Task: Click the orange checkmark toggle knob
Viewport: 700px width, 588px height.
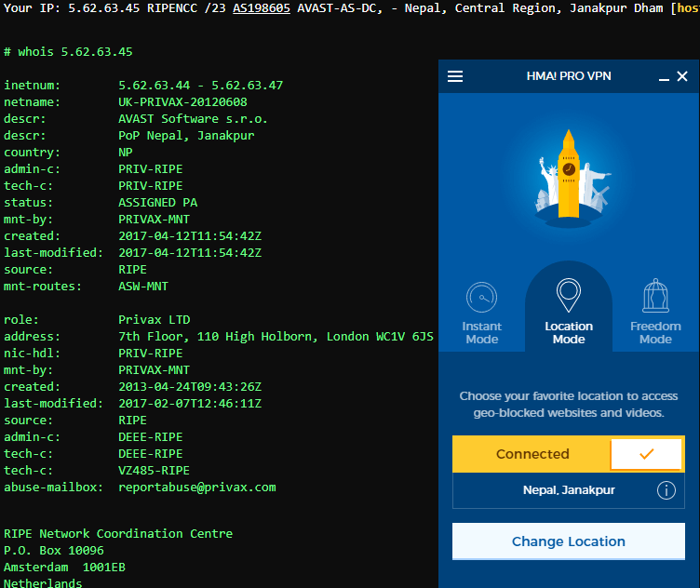Action: 646,454
